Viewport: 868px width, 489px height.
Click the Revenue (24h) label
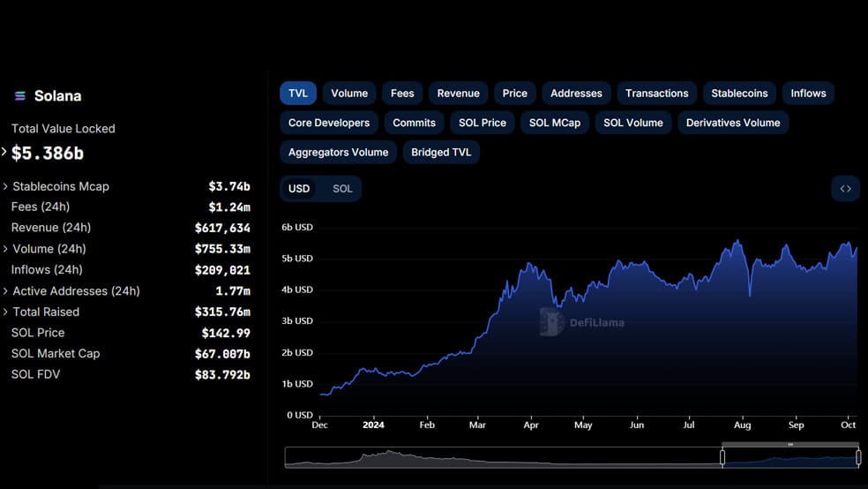pyautogui.click(x=51, y=228)
